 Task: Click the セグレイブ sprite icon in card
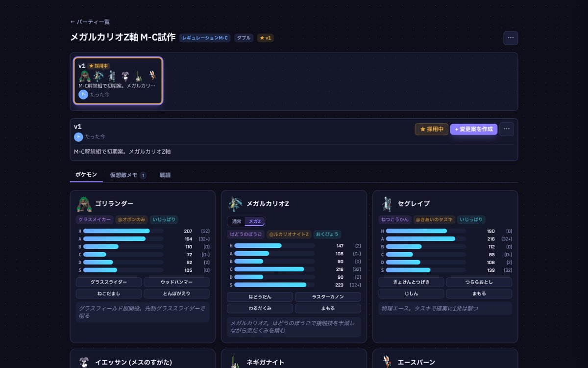(x=387, y=204)
